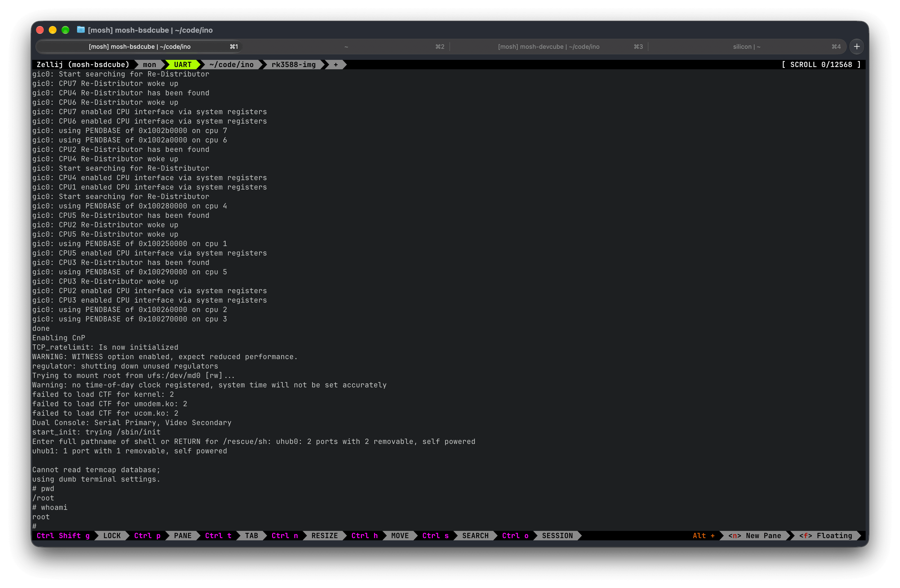Click 'start_init: trying /sbin/init' line

click(x=96, y=432)
